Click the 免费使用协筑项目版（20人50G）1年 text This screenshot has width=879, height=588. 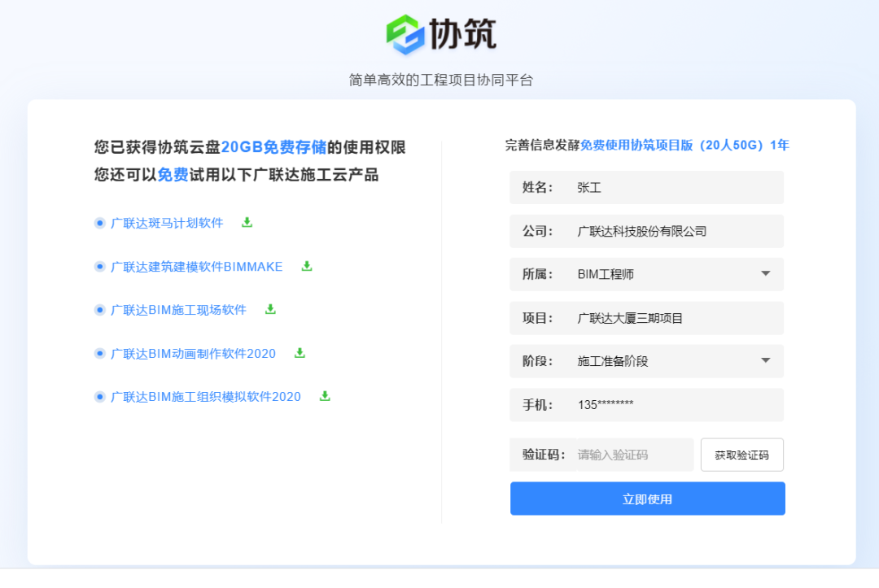(x=684, y=145)
